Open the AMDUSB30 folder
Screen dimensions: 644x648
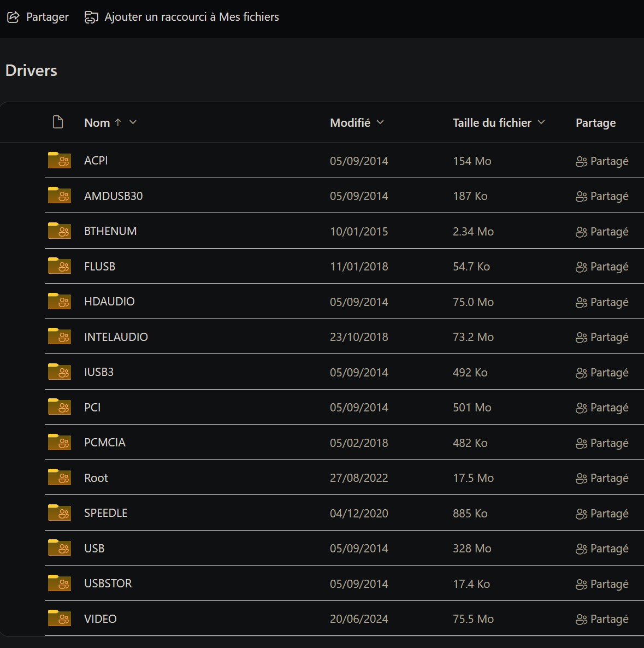coord(113,196)
